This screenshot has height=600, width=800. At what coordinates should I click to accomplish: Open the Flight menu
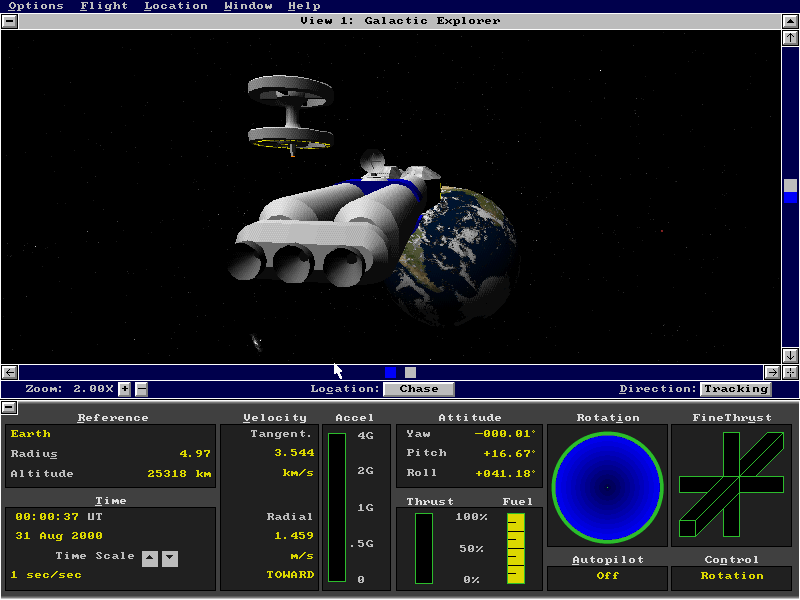pos(104,6)
